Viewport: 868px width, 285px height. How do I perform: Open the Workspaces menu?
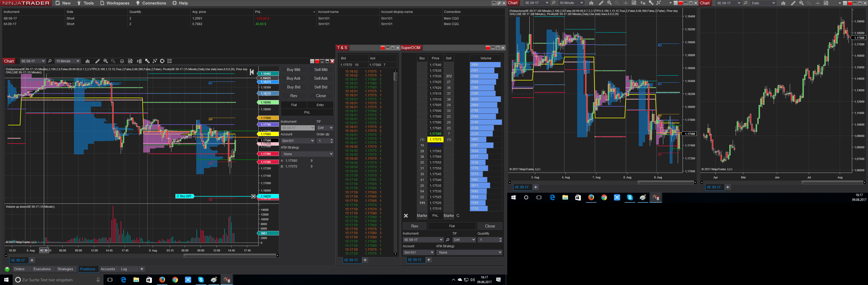pos(115,3)
